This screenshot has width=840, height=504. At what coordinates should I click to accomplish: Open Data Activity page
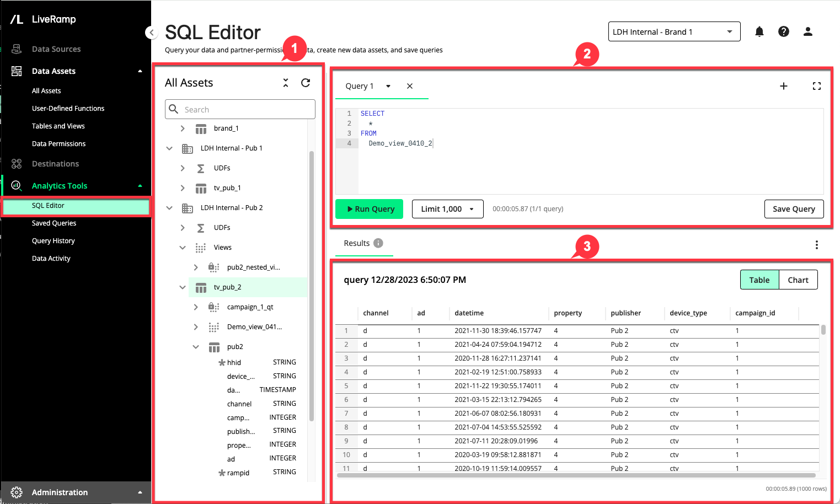(51, 259)
